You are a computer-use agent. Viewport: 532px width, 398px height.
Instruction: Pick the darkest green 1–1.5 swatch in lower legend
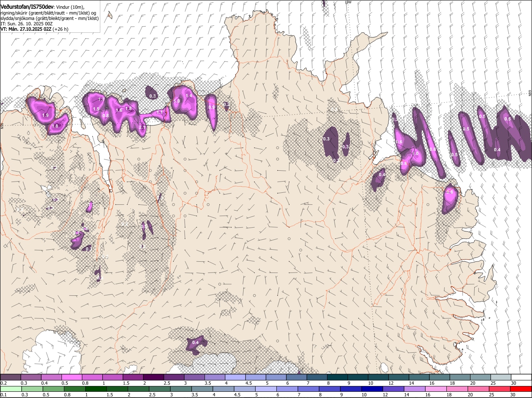(x=95, y=389)
